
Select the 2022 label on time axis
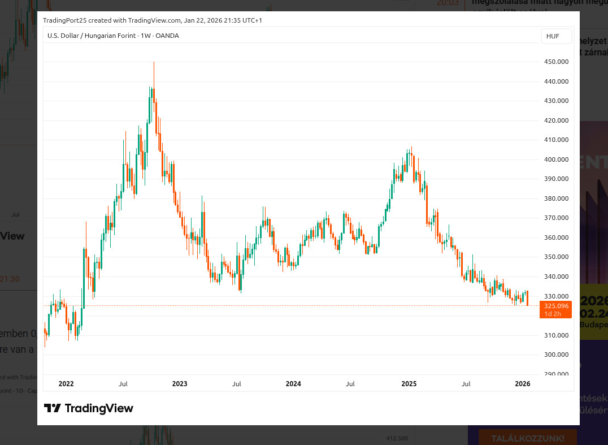[66, 383]
